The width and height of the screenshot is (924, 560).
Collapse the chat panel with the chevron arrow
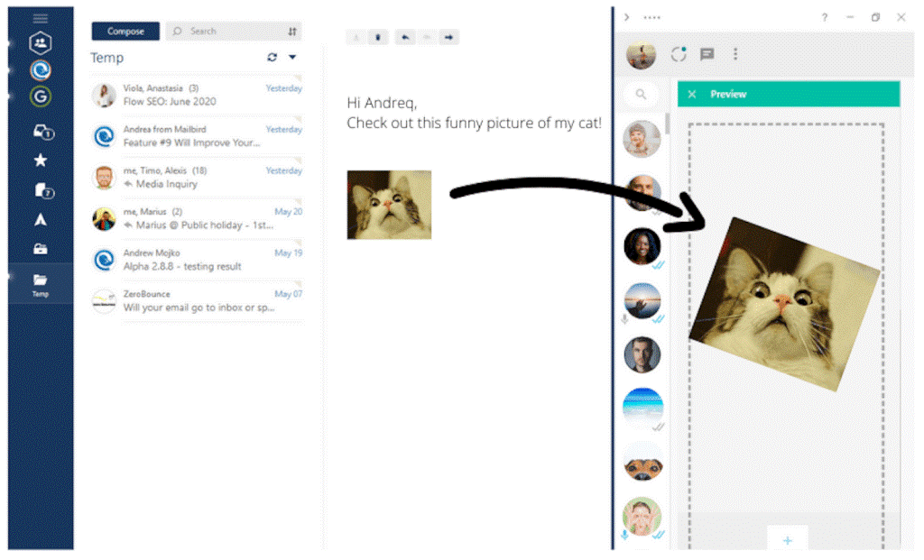(627, 17)
